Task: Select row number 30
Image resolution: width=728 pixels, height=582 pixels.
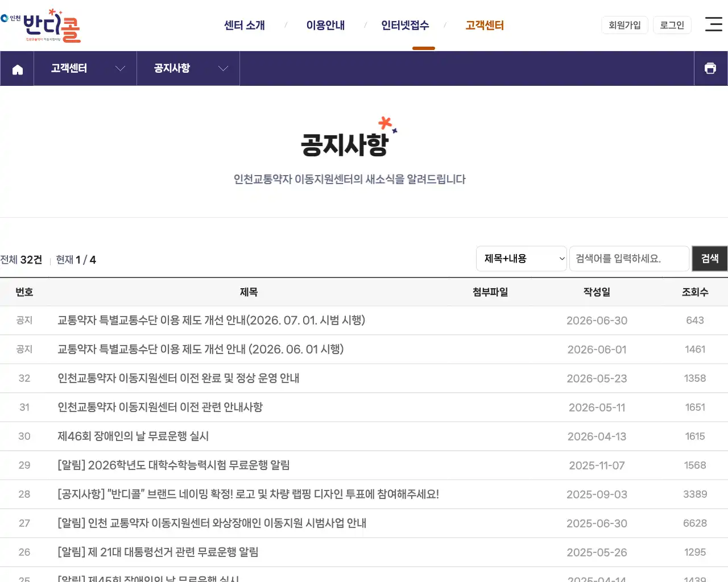Action: [x=24, y=436]
